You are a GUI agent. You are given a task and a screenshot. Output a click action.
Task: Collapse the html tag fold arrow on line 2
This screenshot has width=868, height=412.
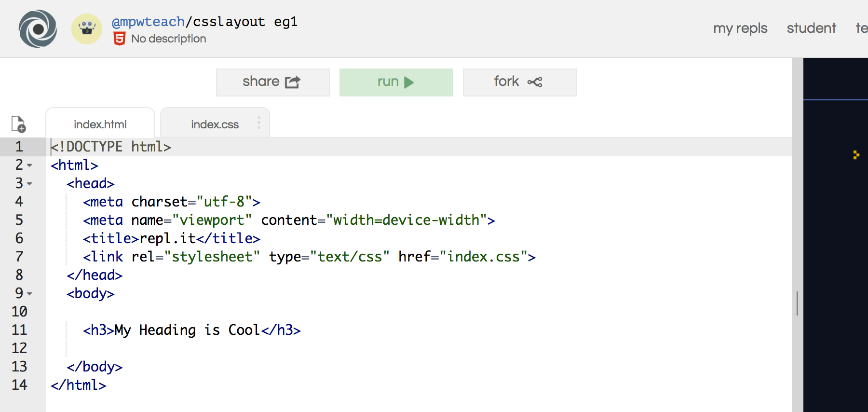[x=29, y=165]
